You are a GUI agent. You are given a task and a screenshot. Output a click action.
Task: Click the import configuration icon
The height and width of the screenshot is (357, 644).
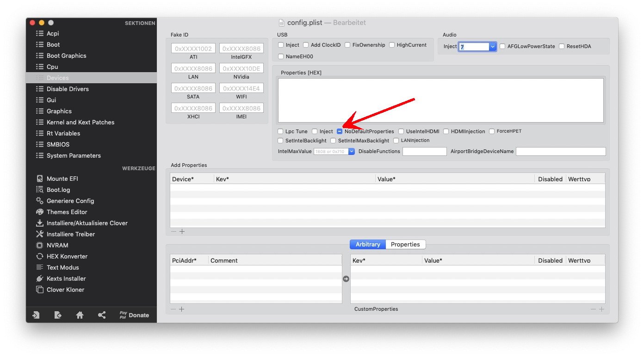[x=36, y=315]
